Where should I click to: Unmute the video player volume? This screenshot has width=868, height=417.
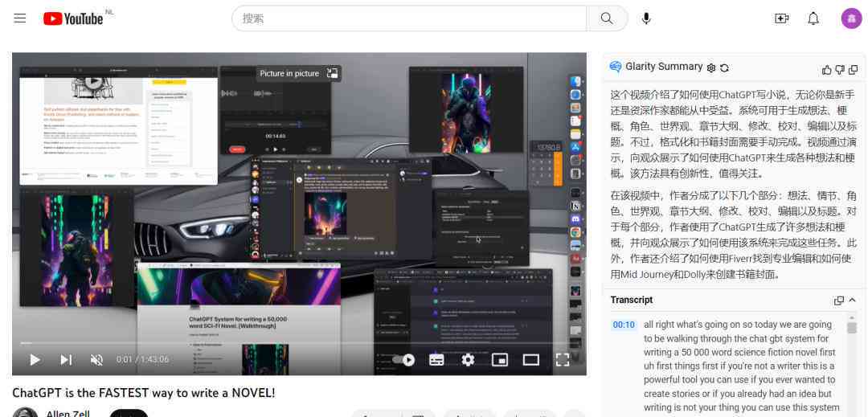tap(96, 360)
